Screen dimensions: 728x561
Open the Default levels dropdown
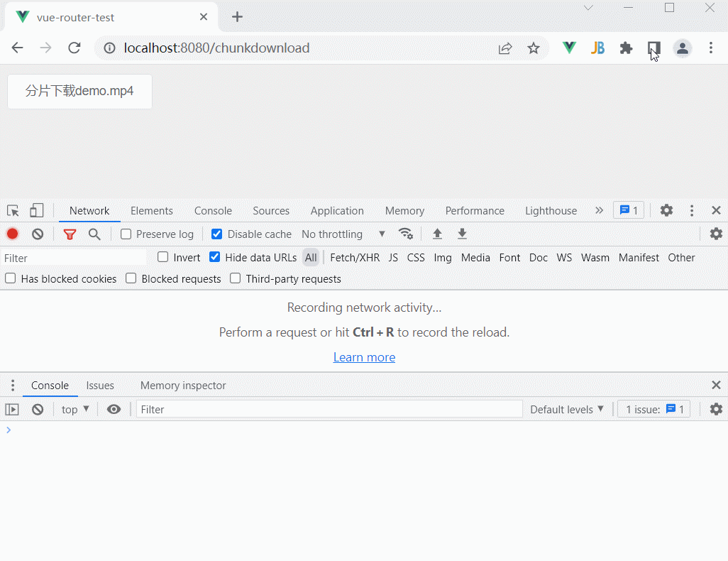[x=567, y=410]
